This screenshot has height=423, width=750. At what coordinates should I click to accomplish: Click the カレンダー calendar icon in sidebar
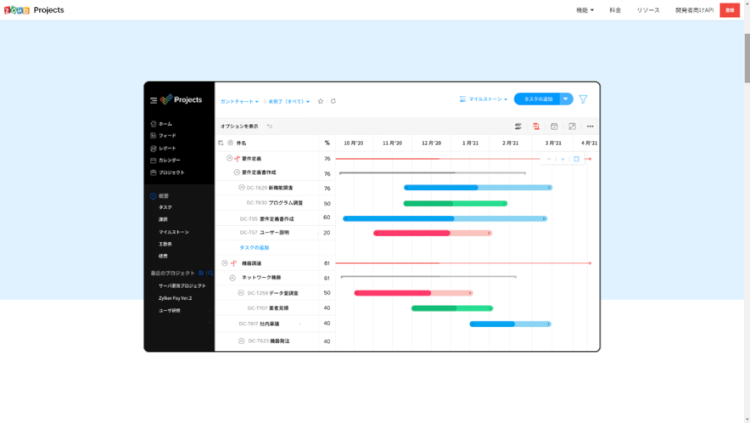[x=153, y=160]
